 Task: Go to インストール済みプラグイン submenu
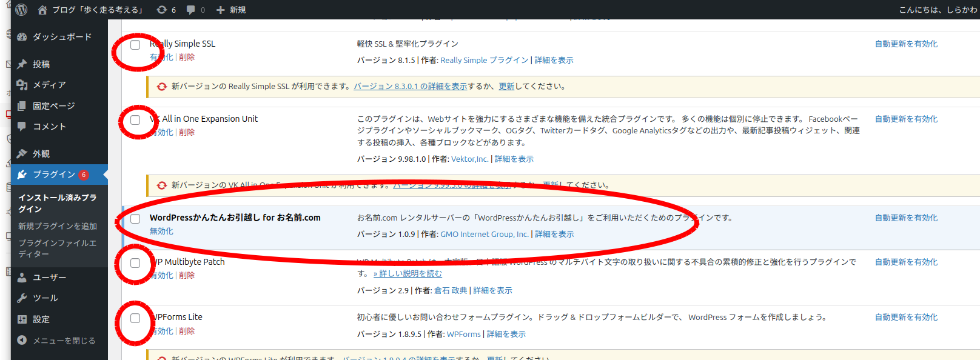click(57, 203)
